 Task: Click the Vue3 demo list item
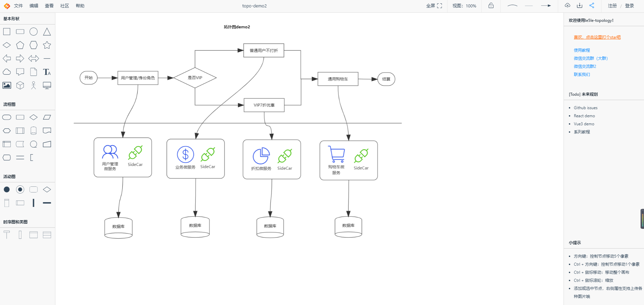[x=584, y=124]
